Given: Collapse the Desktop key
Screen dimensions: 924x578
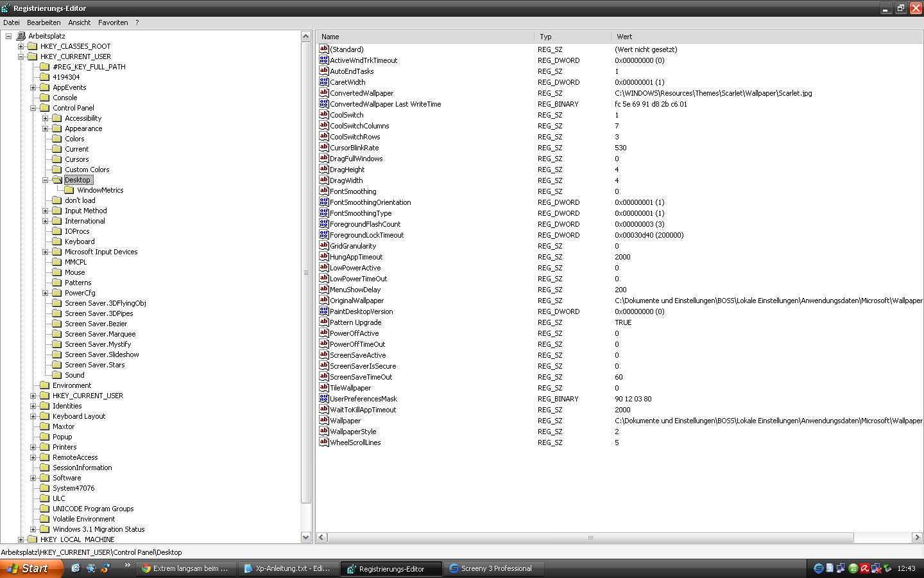Looking at the screenshot, I should (46, 180).
